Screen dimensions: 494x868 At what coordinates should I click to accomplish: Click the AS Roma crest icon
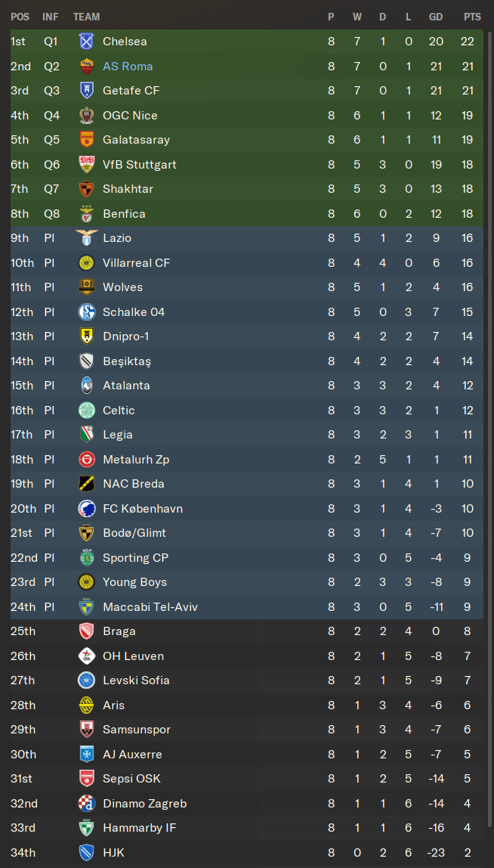point(86,67)
